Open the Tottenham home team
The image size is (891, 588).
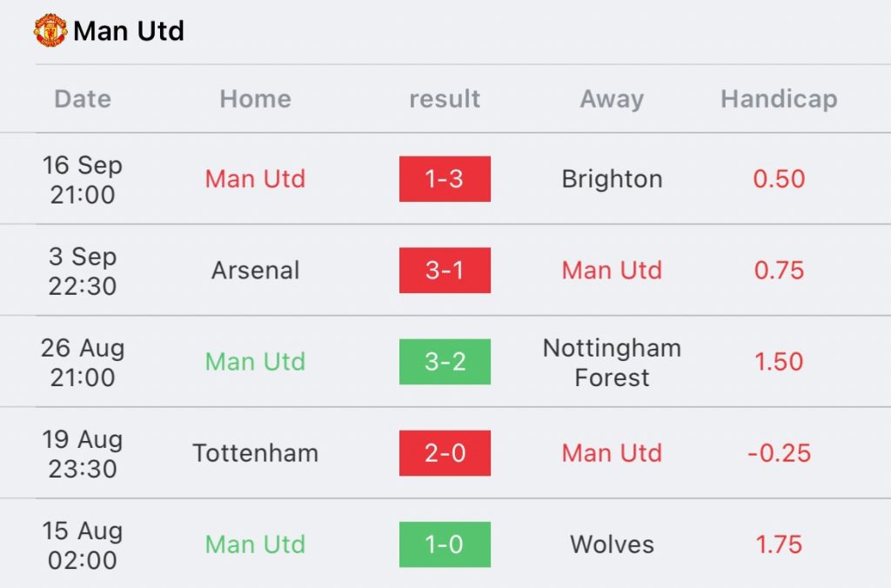[255, 453]
